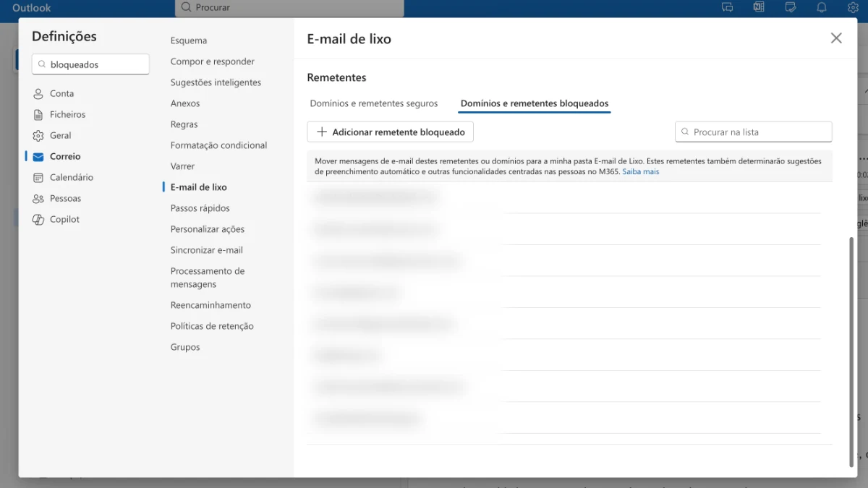Open the Calendário settings category
This screenshot has height=488, width=868.
click(x=71, y=177)
